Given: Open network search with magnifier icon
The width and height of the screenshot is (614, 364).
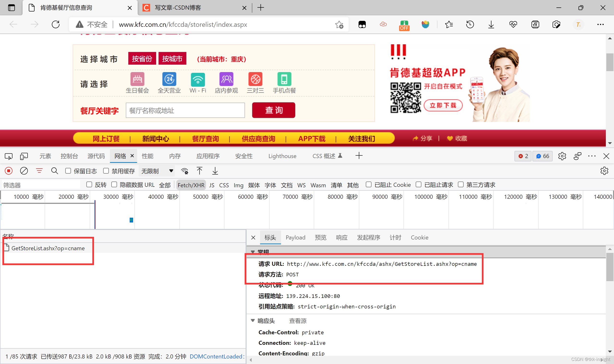Looking at the screenshot, I should point(54,171).
